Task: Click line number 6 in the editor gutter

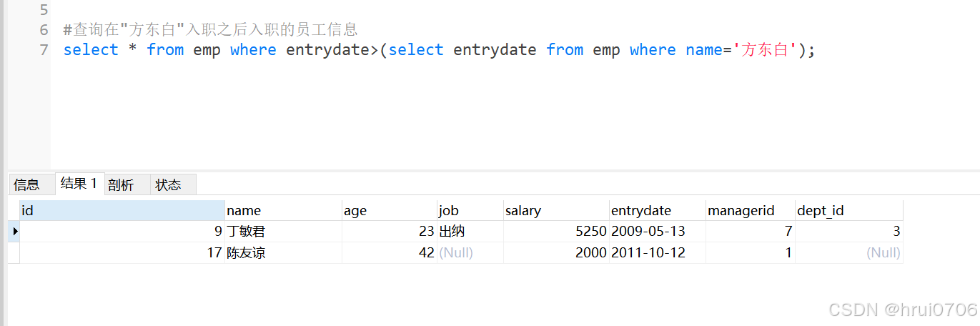Action: [x=44, y=30]
